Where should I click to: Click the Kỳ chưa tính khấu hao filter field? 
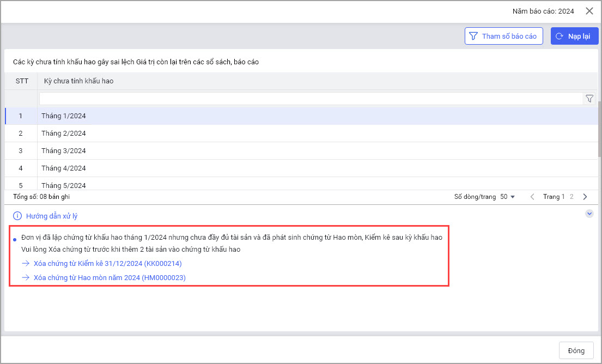(x=311, y=99)
